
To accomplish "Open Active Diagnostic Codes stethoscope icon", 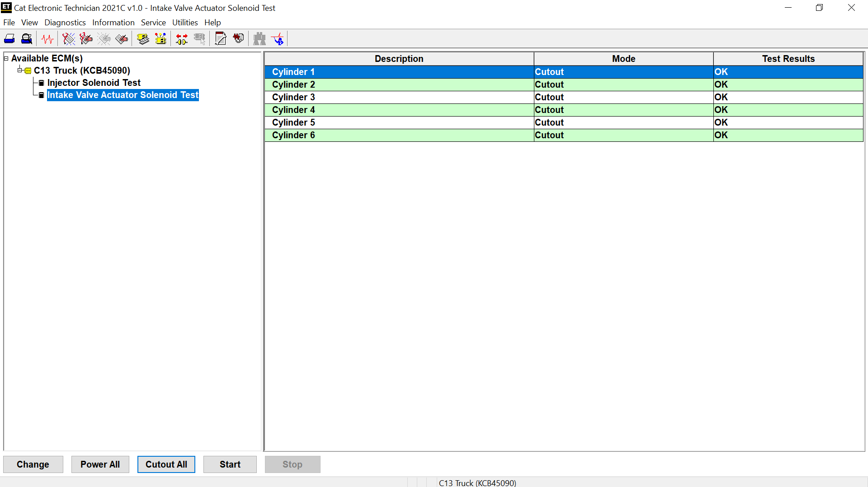I will pos(69,39).
